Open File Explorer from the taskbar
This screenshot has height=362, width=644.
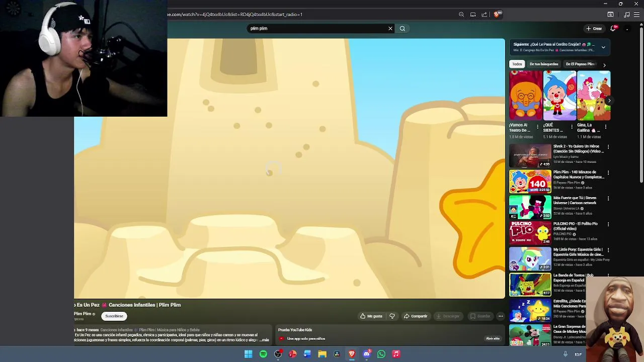322,354
